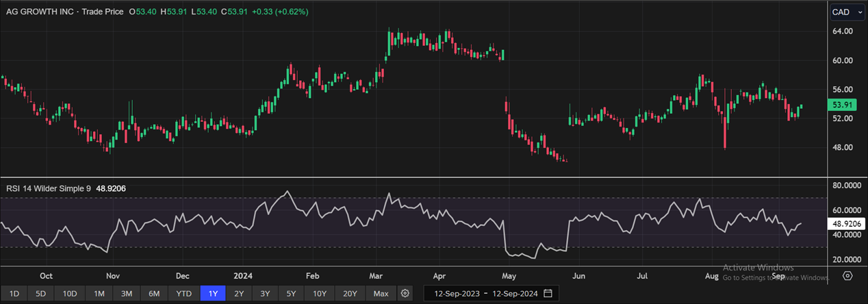Click the start date 12-Sep-2023 field

[456, 294]
